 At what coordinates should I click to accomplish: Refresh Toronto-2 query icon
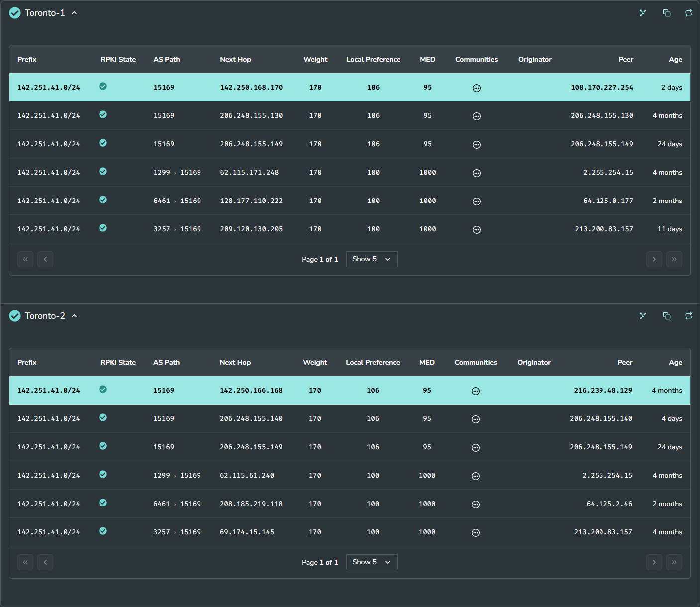point(689,316)
